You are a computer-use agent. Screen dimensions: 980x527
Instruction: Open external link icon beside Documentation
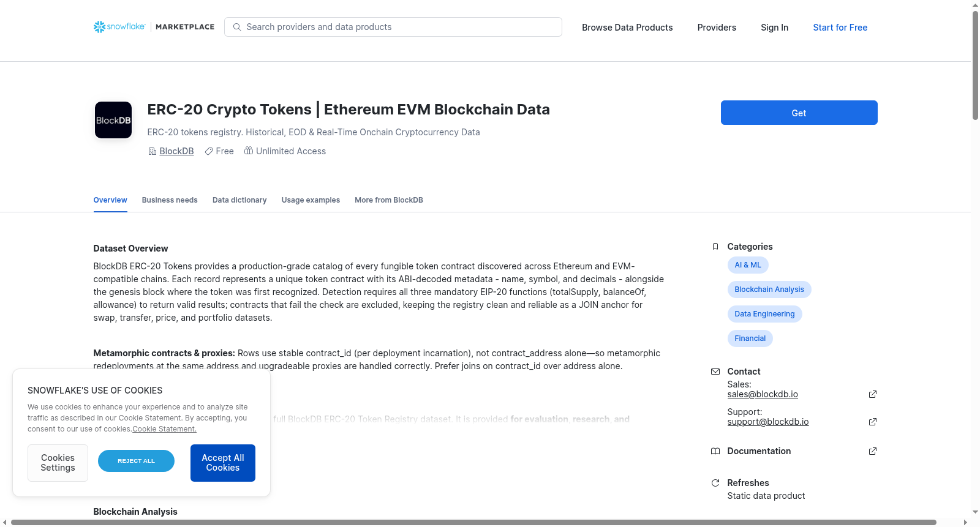pos(873,451)
